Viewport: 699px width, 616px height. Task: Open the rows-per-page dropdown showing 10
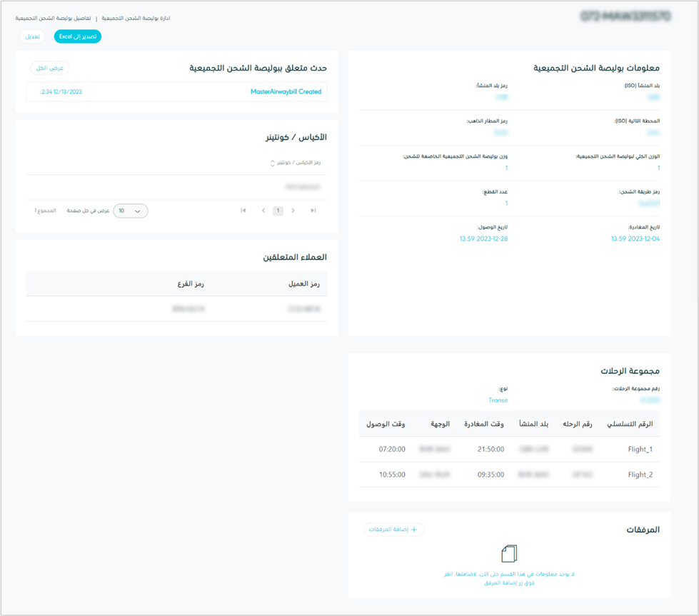tap(130, 211)
